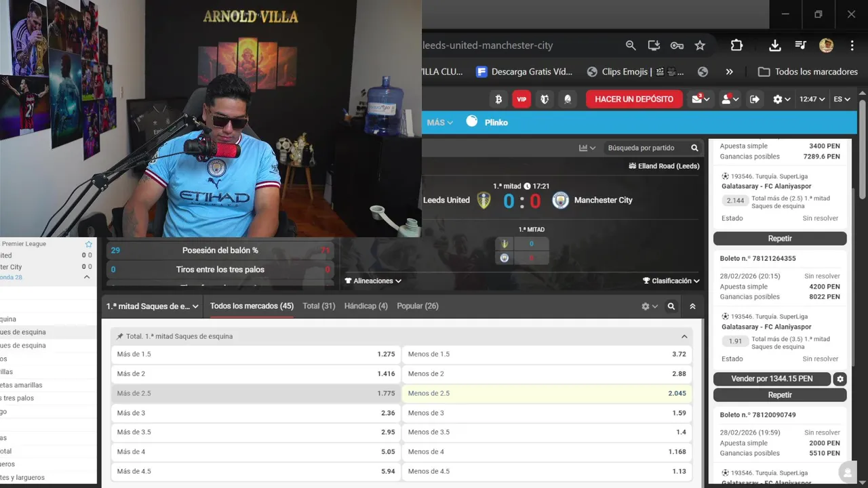Click Vender por 1344.15 PEN button
Image resolution: width=868 pixels, height=488 pixels.
coord(772,379)
